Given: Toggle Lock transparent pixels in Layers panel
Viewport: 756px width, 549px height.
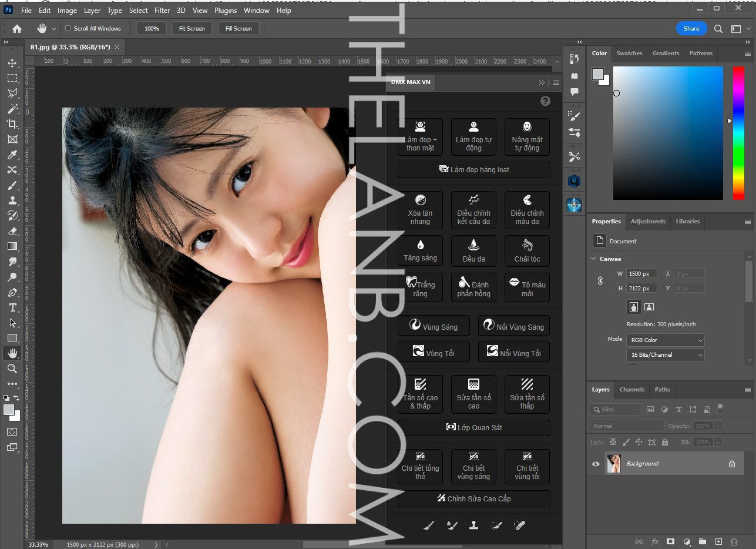Looking at the screenshot, I should pyautogui.click(x=613, y=442).
